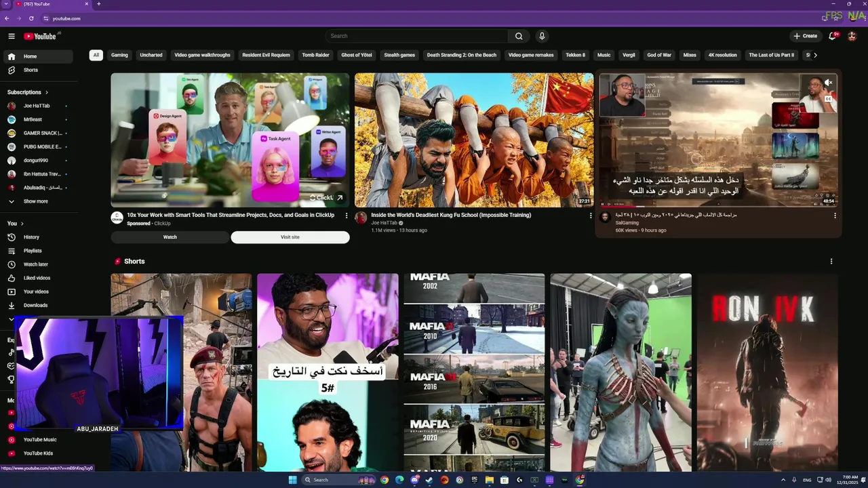This screenshot has width=868, height=488.
Task: Open Your videos
Action: (39, 291)
